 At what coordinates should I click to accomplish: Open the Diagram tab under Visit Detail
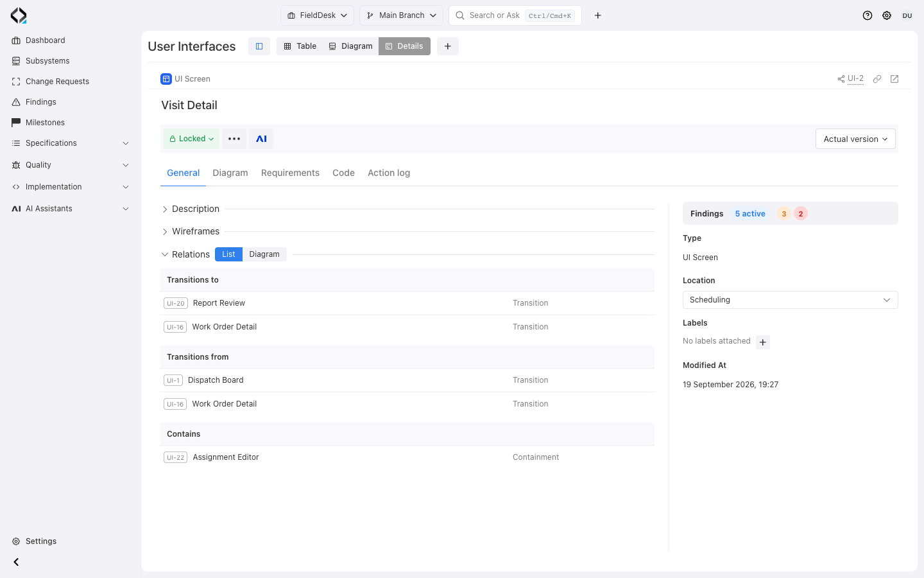tap(230, 173)
